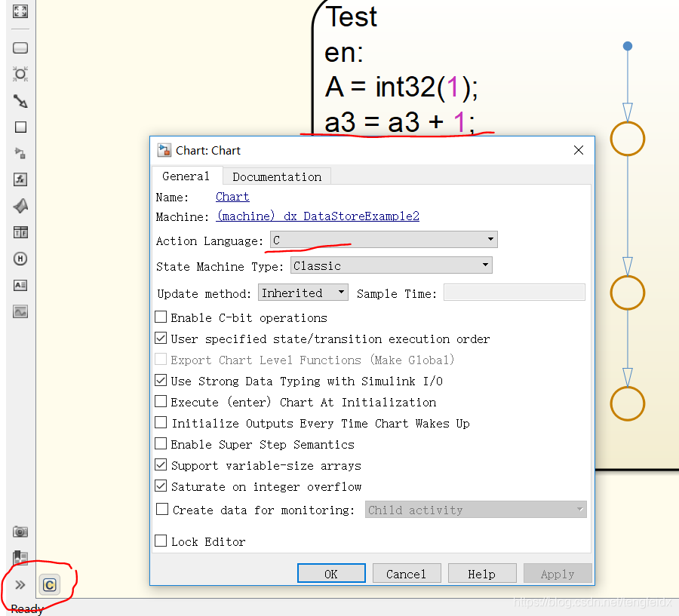This screenshot has height=616, width=679.
Task: Click the Sample Time input field
Action: click(515, 293)
